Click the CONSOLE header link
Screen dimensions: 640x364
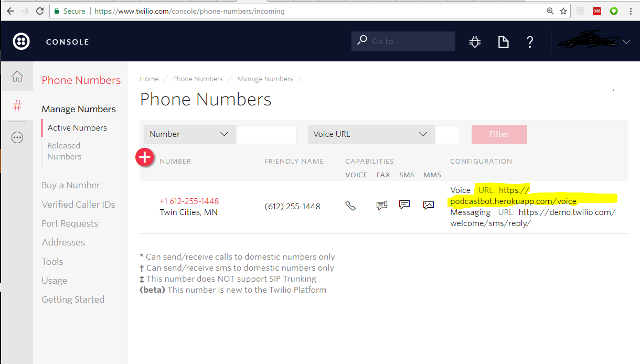(x=68, y=42)
